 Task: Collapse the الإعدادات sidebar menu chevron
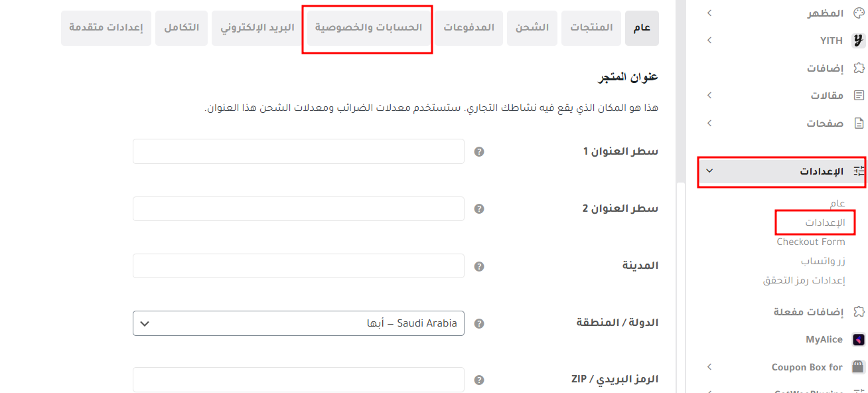pos(709,171)
